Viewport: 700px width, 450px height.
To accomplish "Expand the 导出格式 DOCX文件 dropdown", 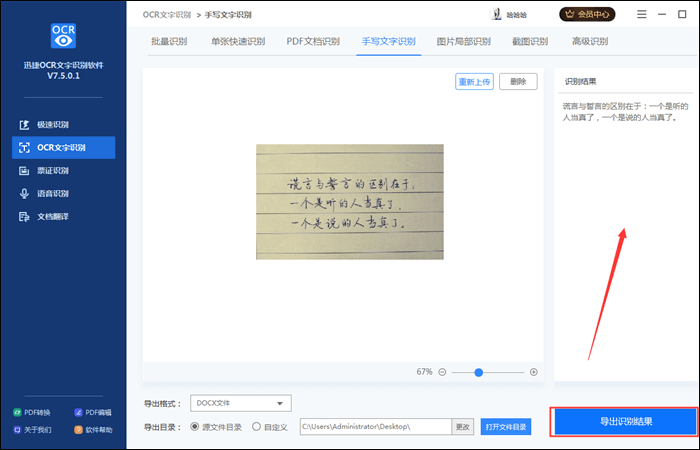I will click(x=240, y=404).
